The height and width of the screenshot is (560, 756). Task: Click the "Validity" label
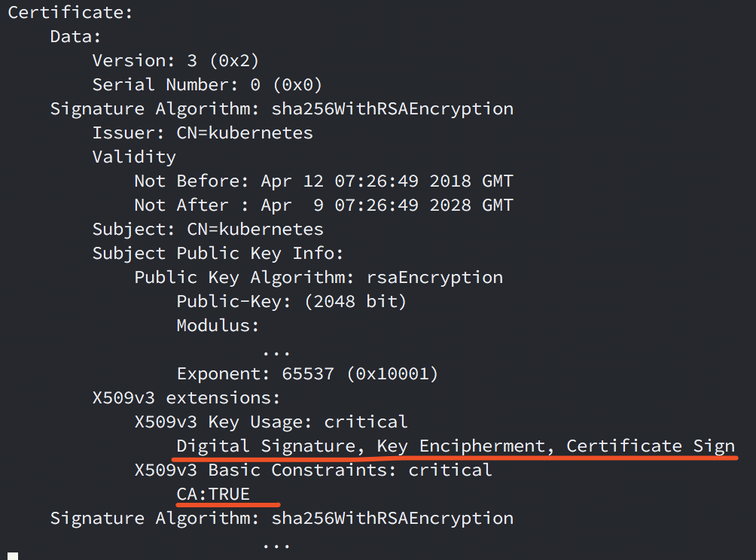(134, 157)
